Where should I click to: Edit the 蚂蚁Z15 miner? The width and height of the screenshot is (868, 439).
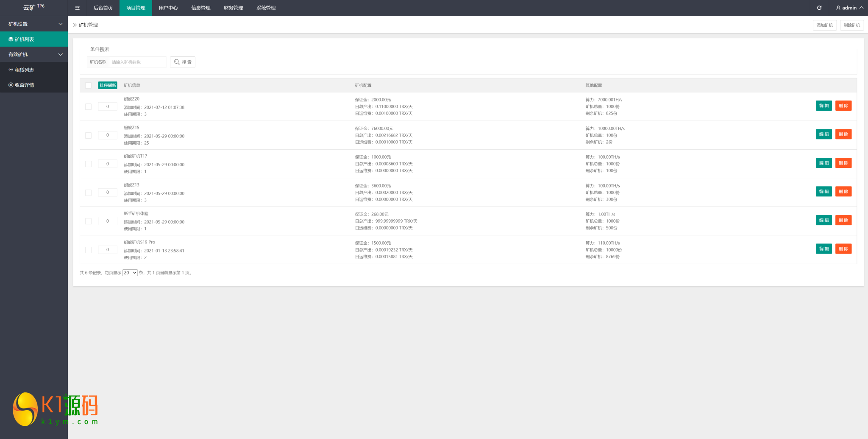pyautogui.click(x=824, y=134)
